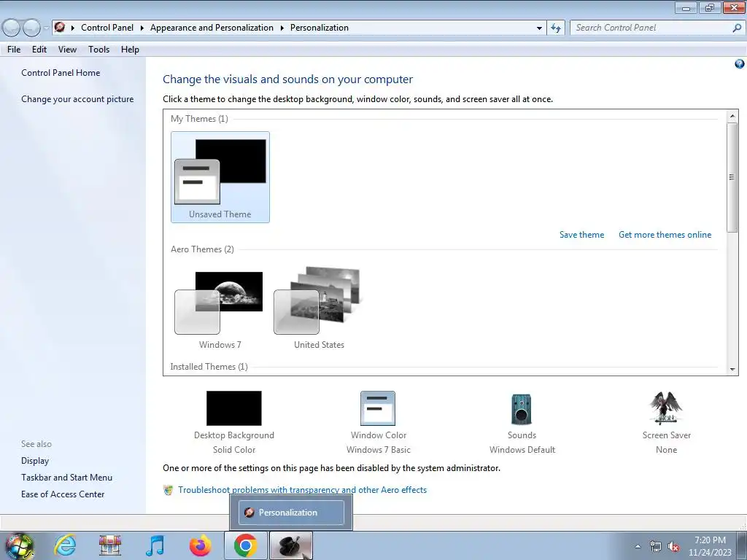Open the View menu

[67, 50]
